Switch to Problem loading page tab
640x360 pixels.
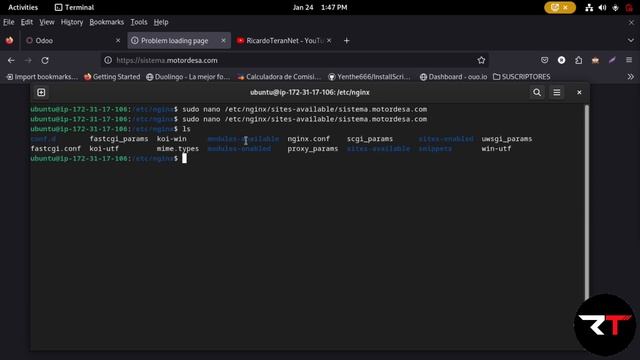click(x=179, y=41)
